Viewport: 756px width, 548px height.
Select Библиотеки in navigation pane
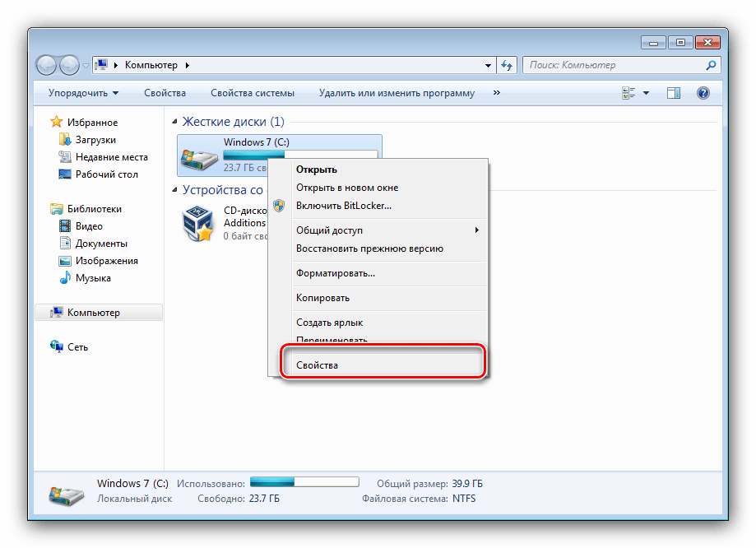(x=95, y=209)
